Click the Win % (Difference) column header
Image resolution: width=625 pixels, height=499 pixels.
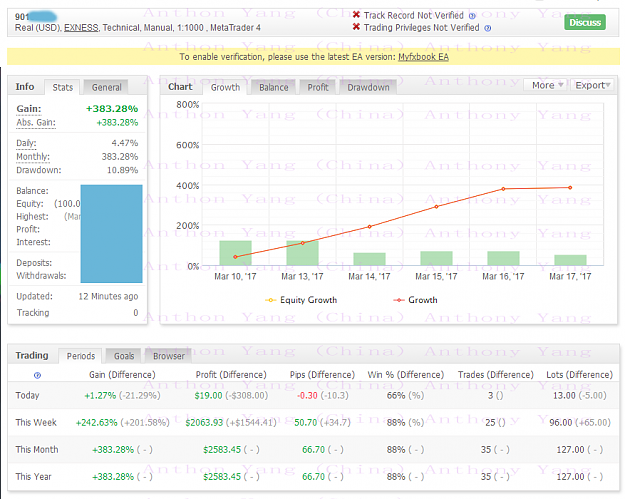(406, 375)
